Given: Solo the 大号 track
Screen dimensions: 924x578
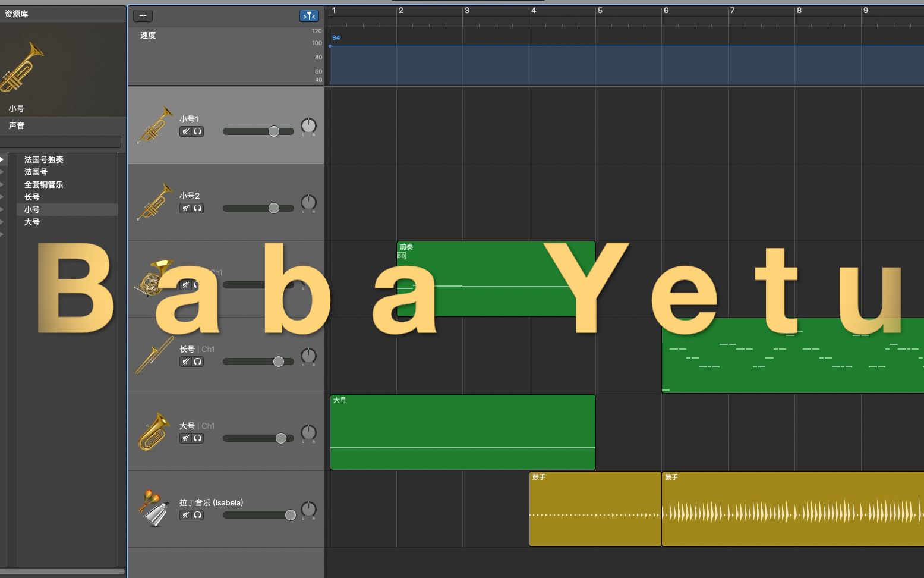Looking at the screenshot, I should pos(197,438).
